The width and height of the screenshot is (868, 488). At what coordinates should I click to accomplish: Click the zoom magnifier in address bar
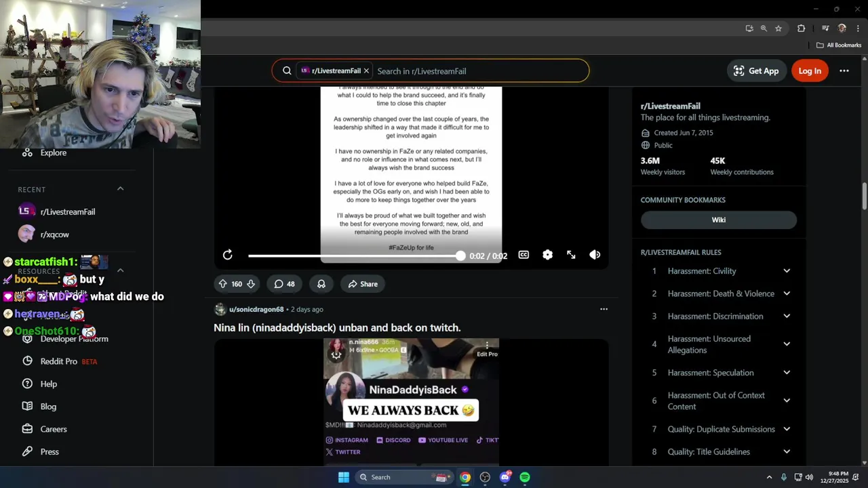[x=764, y=28]
